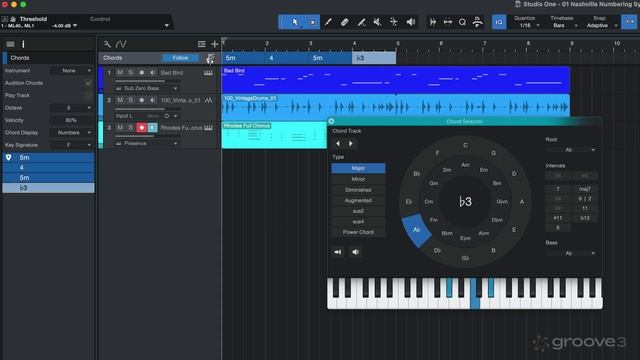Toggle the IQ input quantize button
The height and width of the screenshot is (360, 640).
(x=499, y=22)
